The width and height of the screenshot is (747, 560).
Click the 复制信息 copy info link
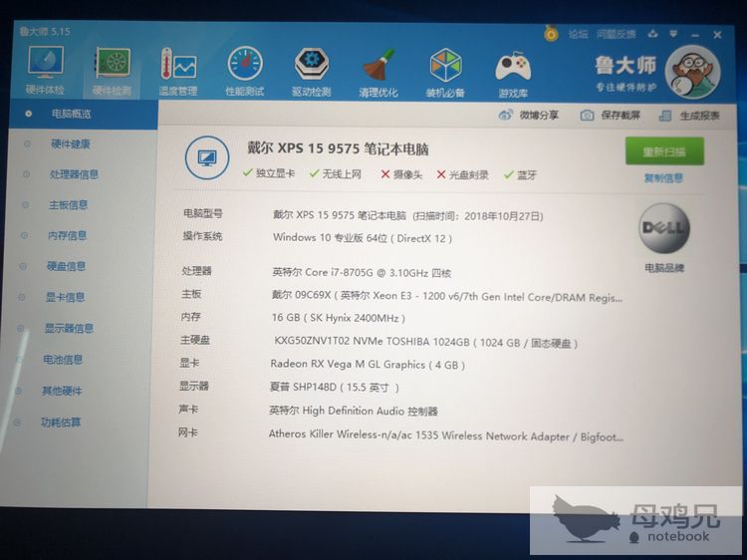663,179
